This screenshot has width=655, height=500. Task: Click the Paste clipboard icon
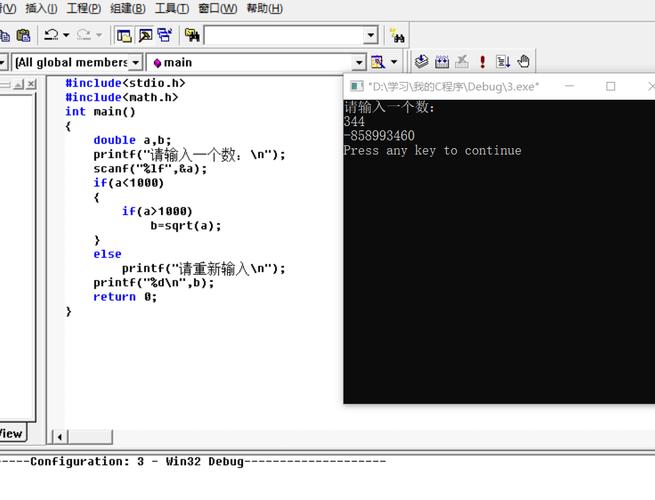(x=23, y=35)
